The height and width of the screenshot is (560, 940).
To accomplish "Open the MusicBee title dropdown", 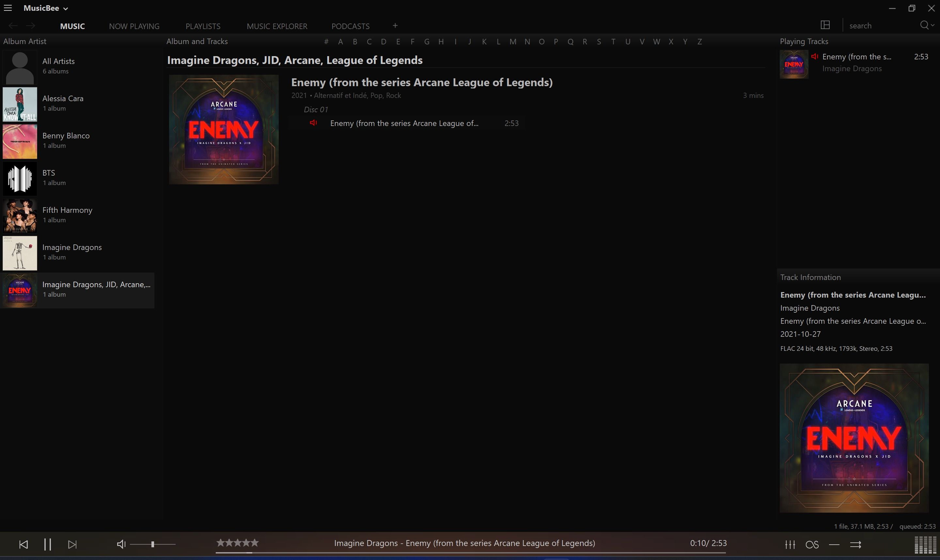I will point(46,8).
